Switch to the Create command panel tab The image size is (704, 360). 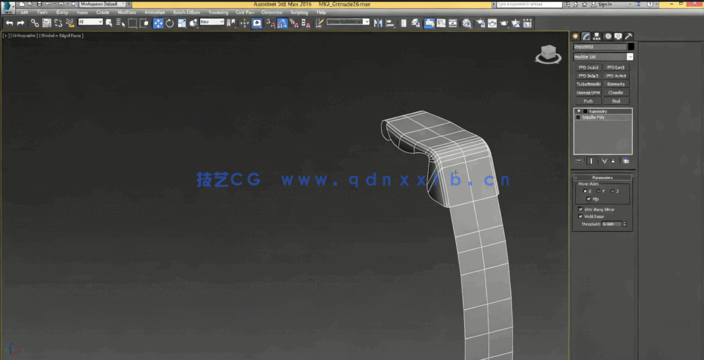click(x=576, y=36)
